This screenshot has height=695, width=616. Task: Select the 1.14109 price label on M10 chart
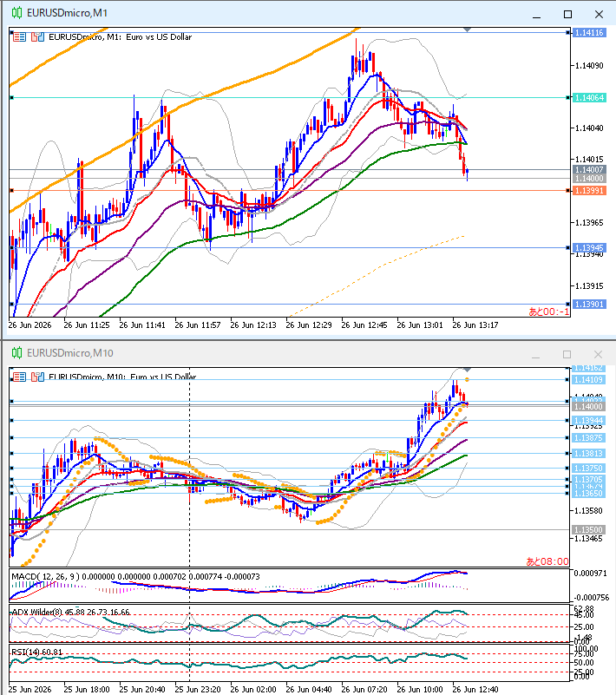pyautogui.click(x=588, y=380)
